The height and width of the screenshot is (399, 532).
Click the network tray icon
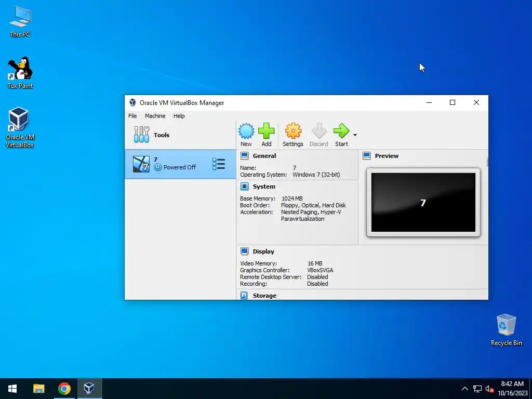477,389
